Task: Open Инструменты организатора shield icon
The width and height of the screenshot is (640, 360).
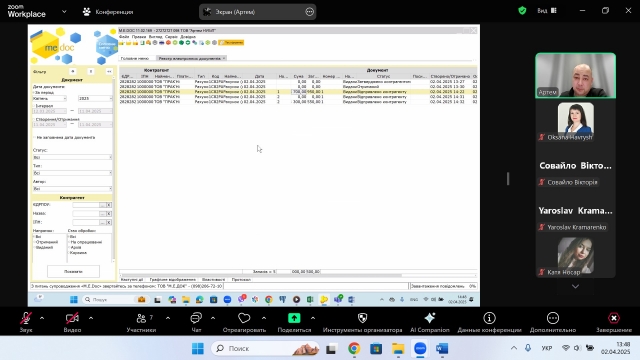Action: point(362,318)
